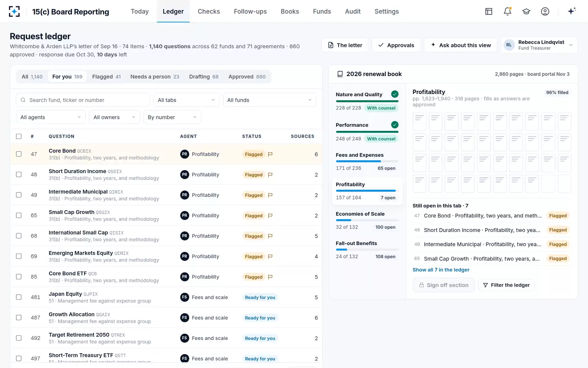Check the Short Duration Income row checkbox

(x=19, y=175)
